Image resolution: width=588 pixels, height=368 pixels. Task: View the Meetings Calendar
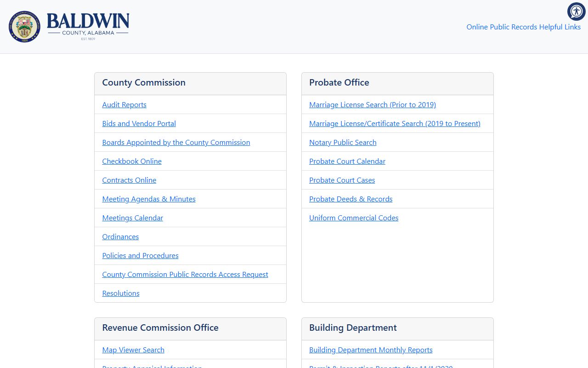point(132,218)
